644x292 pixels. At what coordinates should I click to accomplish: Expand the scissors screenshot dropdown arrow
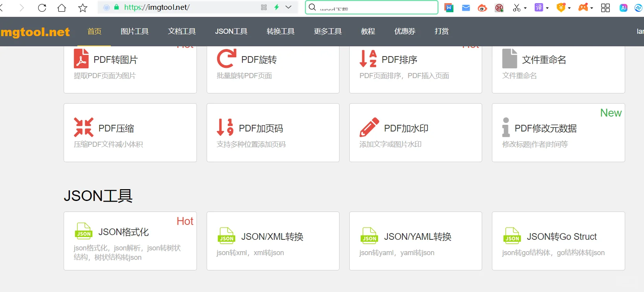525,8
